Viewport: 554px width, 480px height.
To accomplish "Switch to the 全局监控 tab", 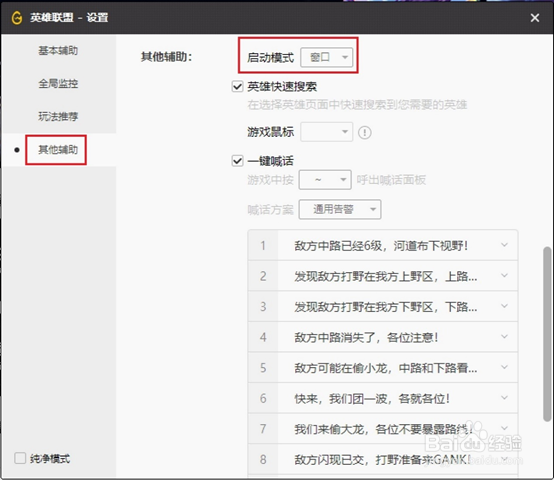I will tap(58, 83).
